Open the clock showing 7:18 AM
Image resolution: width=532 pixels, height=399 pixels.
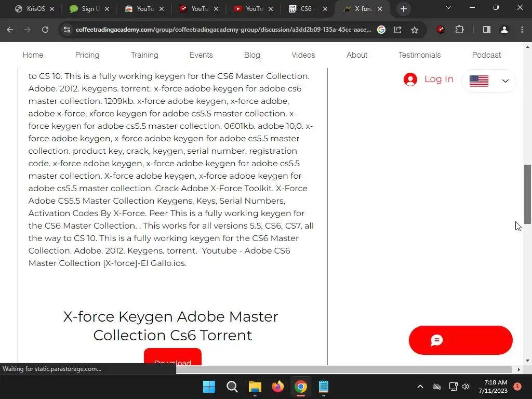pos(493,387)
